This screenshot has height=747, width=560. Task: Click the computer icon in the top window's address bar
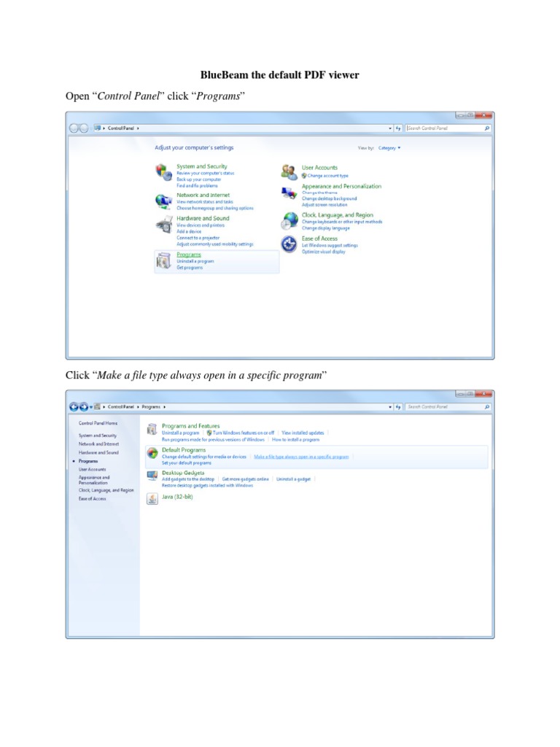[98, 128]
